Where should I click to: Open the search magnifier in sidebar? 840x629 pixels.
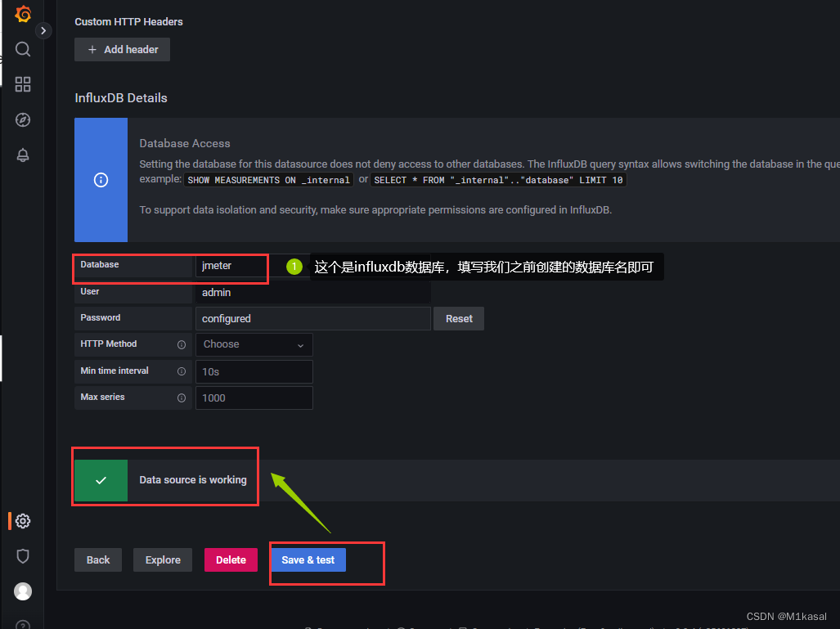pyautogui.click(x=23, y=49)
